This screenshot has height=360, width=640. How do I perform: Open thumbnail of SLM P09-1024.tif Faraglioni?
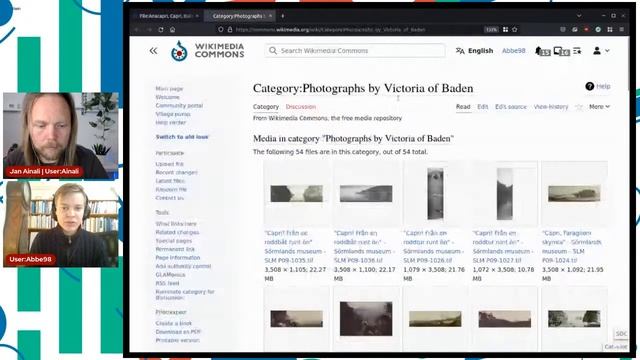pyautogui.click(x=574, y=193)
